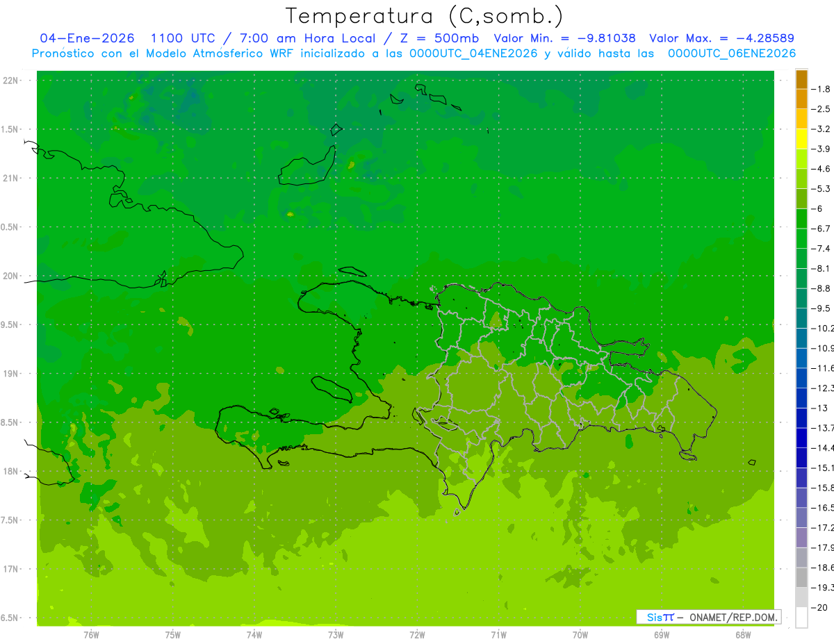Click the "-1.8" color scale value

[822, 89]
